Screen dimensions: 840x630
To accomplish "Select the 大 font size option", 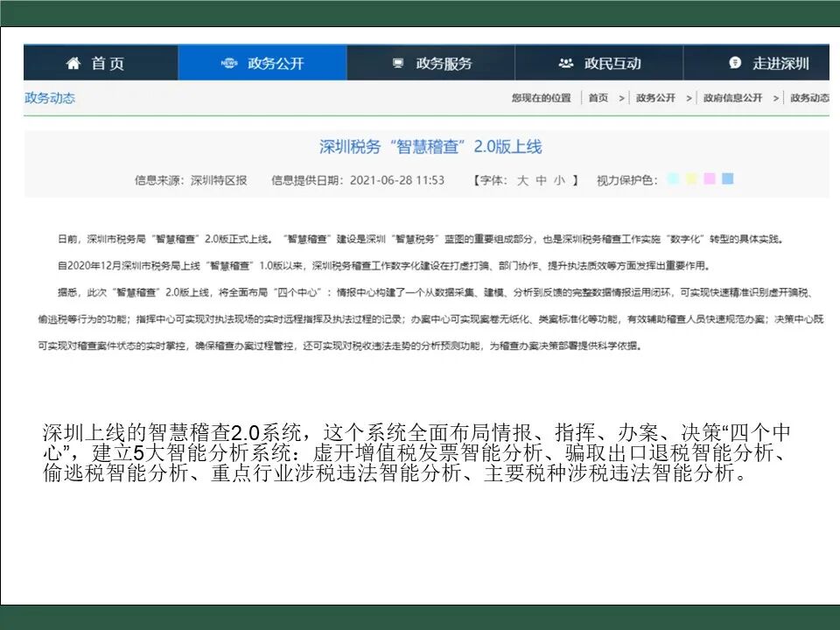I will [x=521, y=178].
